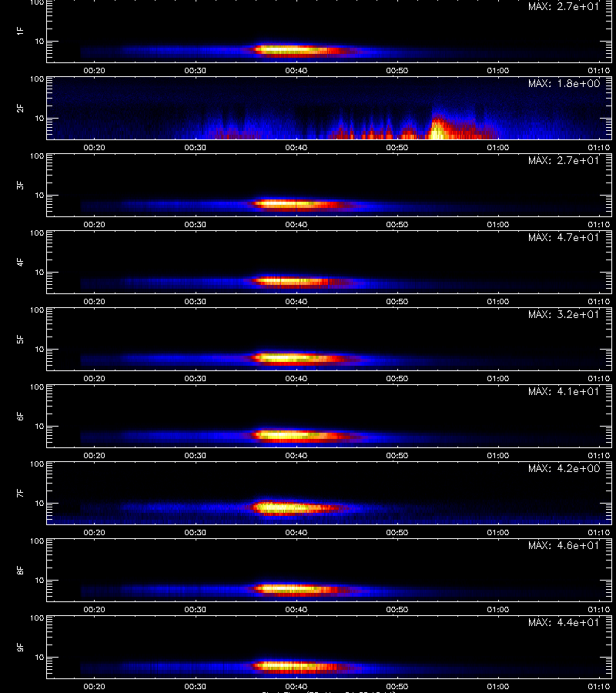The width and height of the screenshot is (616, 693).
Task: Click the 00:40 time label under panel 3F
Action: (296, 224)
